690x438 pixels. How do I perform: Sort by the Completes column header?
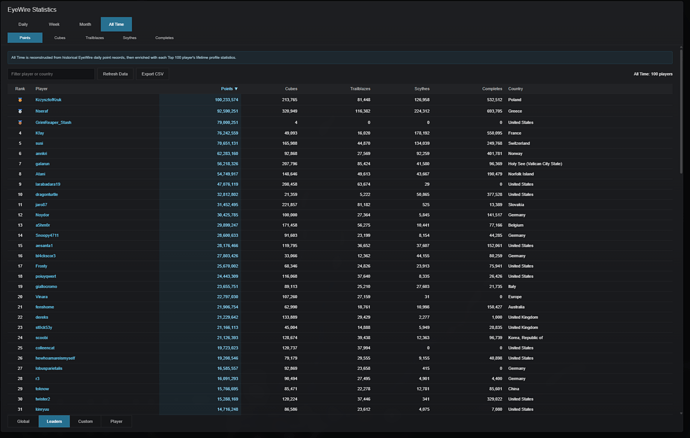click(x=492, y=89)
